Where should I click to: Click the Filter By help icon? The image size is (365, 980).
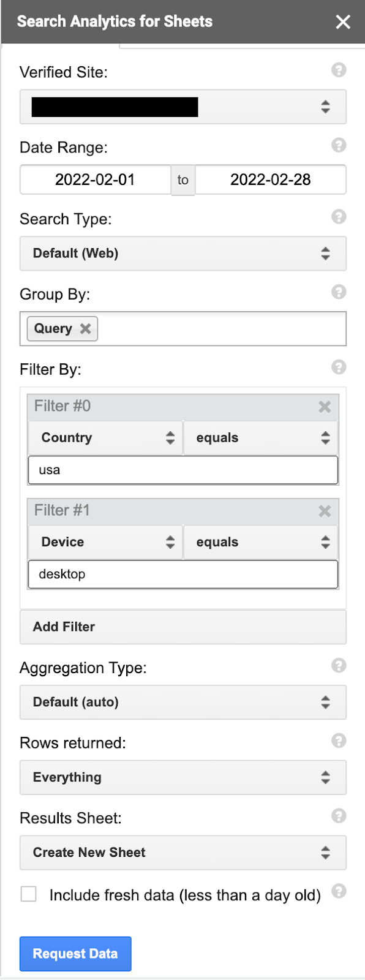pyautogui.click(x=338, y=367)
